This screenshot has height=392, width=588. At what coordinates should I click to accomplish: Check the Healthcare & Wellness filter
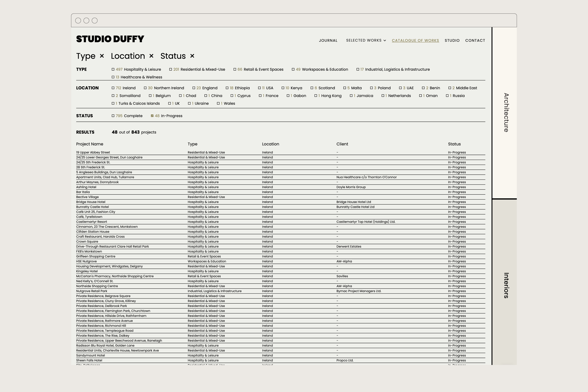click(x=113, y=77)
